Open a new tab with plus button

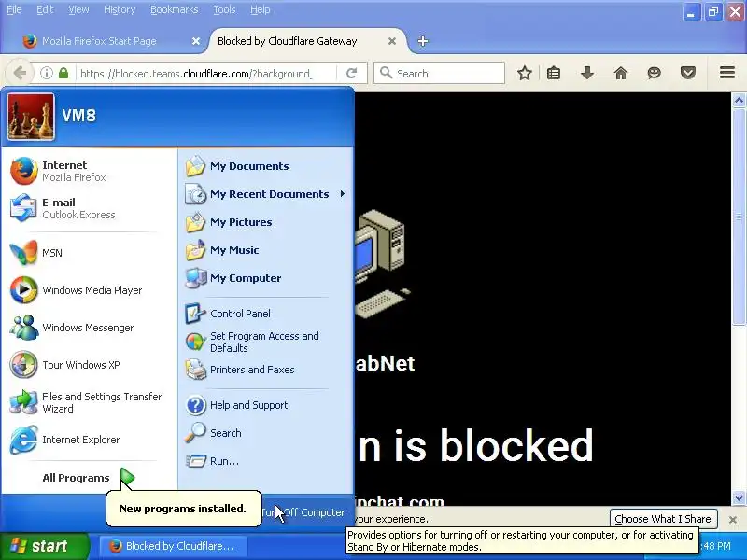423,41
